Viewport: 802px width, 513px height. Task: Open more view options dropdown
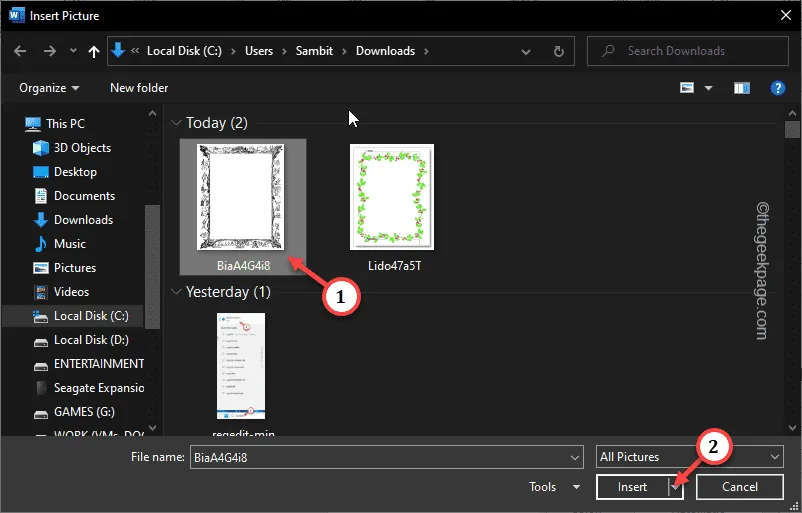[x=708, y=88]
